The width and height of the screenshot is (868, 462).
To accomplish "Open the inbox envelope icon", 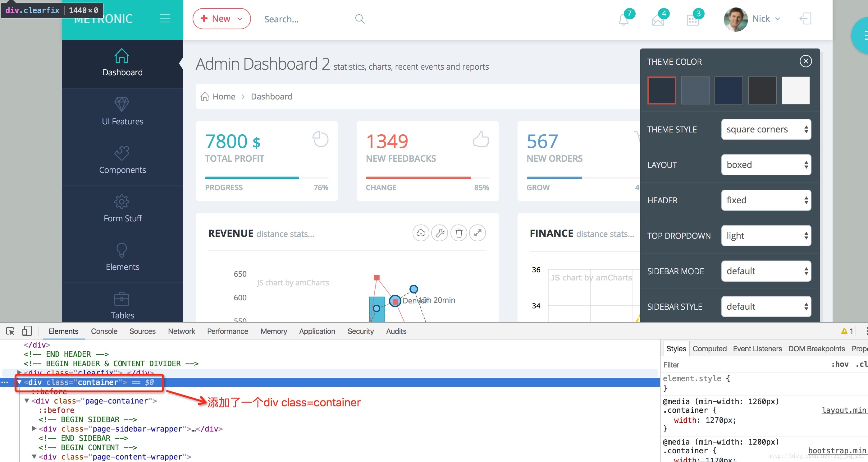I will 658,20.
